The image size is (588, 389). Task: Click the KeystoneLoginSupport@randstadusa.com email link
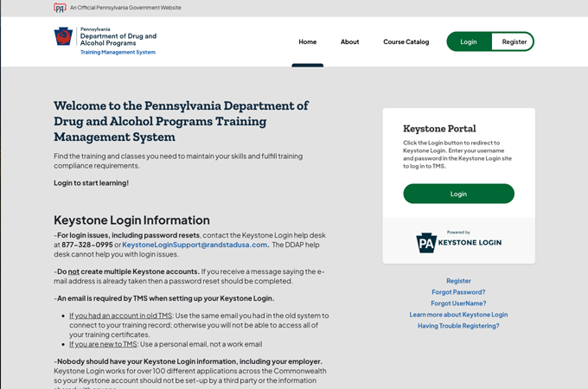[x=195, y=245]
